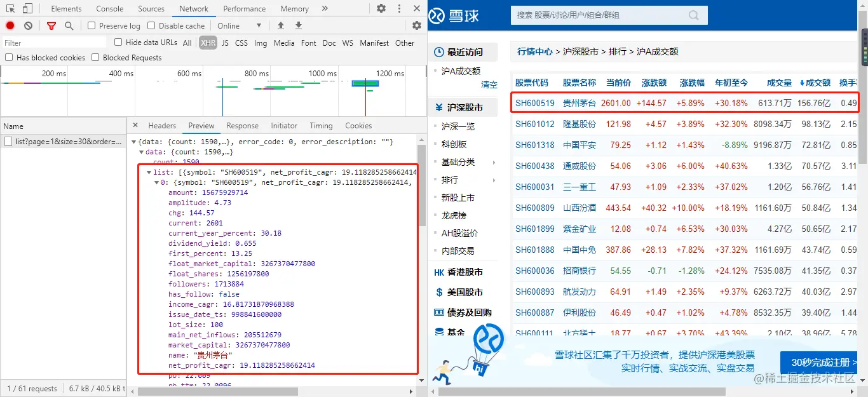Toggle the device toolbar icon
The height and width of the screenshot is (397, 868).
click(x=27, y=8)
